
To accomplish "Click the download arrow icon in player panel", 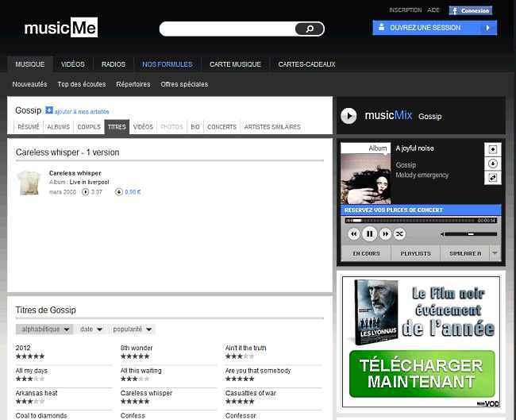I will pos(493,164).
